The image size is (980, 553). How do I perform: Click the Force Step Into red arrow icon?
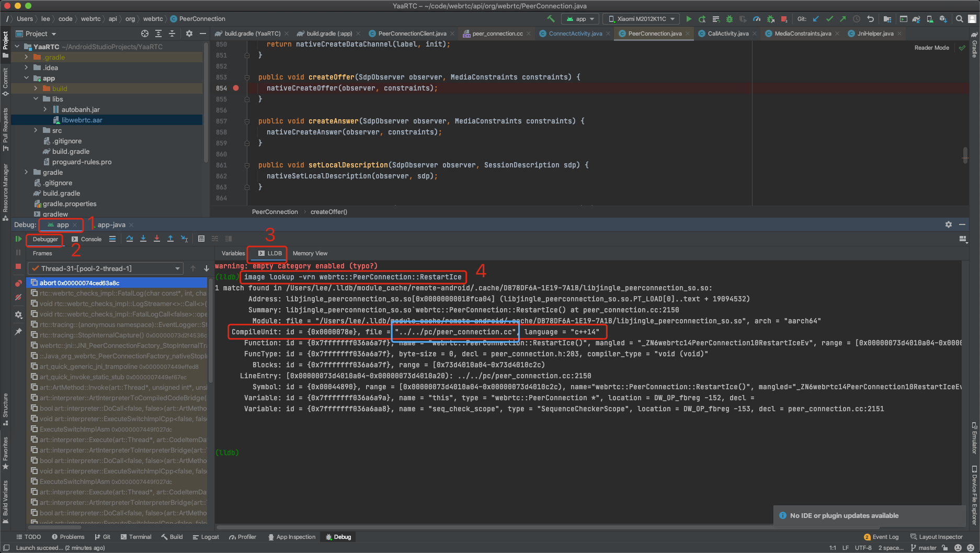pos(157,239)
